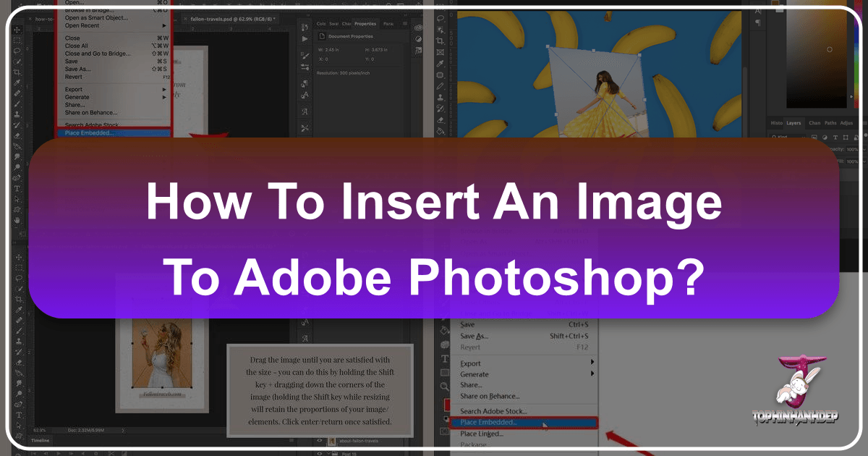Select the Crop tool in banana window
The height and width of the screenshot is (456, 868).
point(441,42)
